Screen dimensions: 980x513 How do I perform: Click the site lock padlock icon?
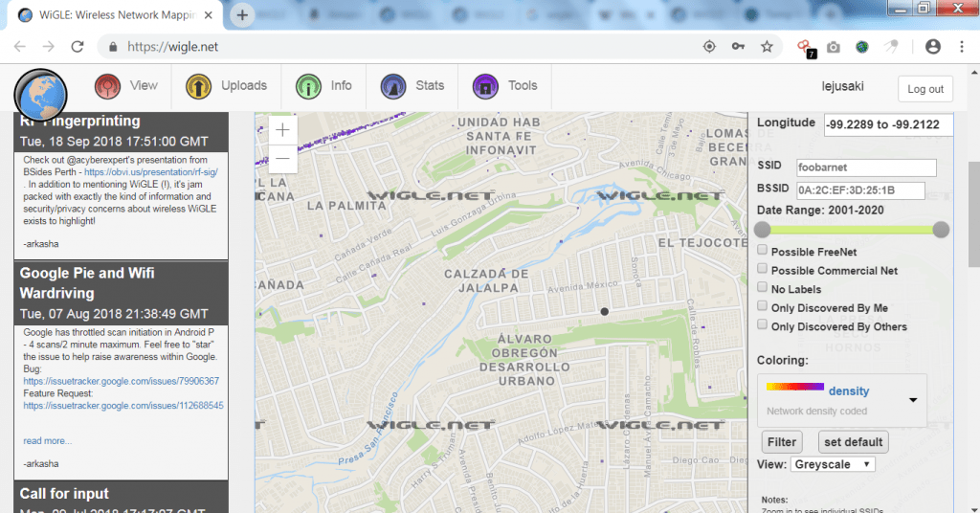coord(113,47)
